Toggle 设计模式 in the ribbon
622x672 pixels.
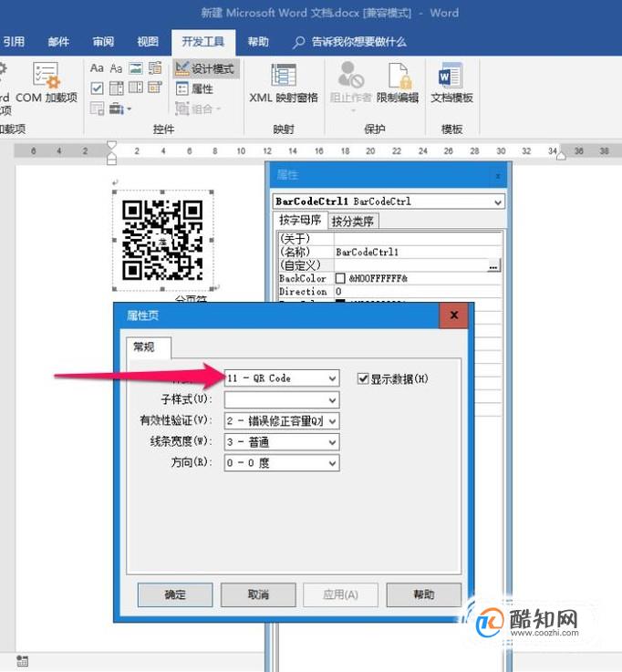click(206, 68)
